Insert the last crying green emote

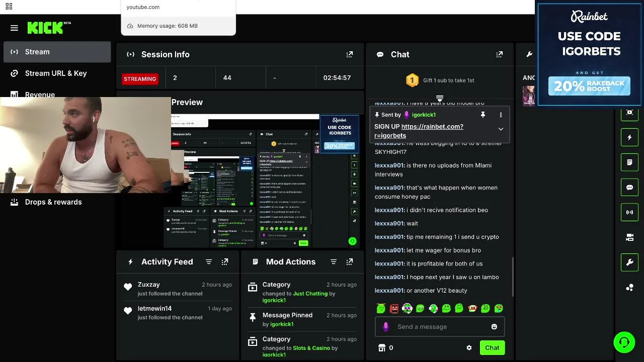(x=499, y=308)
